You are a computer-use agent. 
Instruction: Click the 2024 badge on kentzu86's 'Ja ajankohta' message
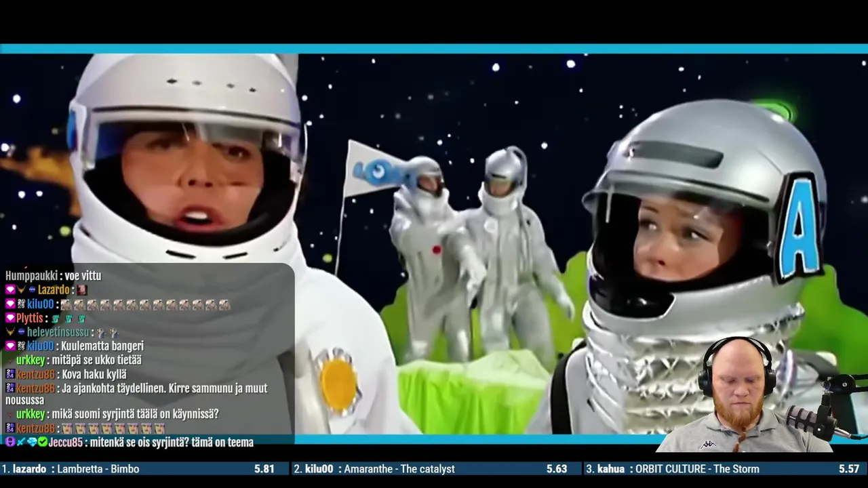point(10,388)
